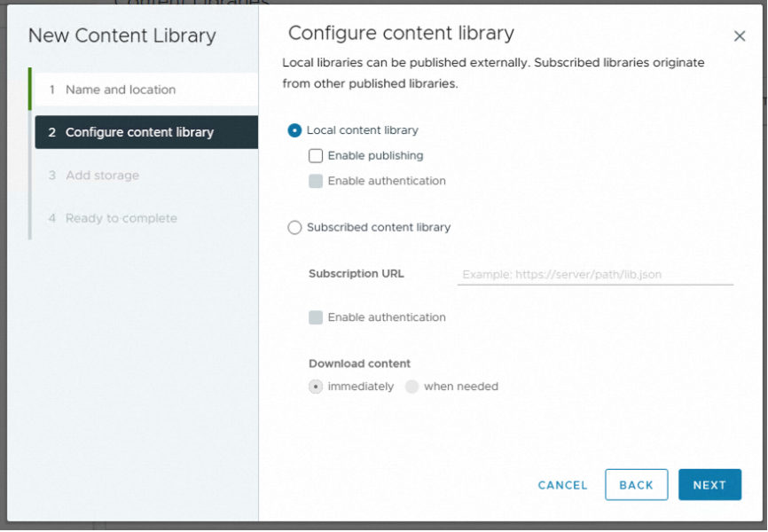Screen dimensions: 768x532
Task: Close the New Content Library dialog
Action: (740, 36)
